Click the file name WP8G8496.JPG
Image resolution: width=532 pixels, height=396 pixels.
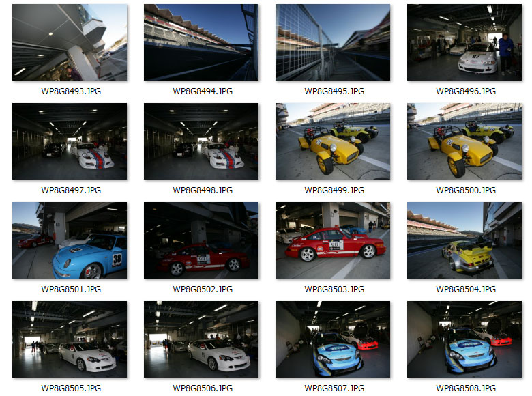[466, 91]
